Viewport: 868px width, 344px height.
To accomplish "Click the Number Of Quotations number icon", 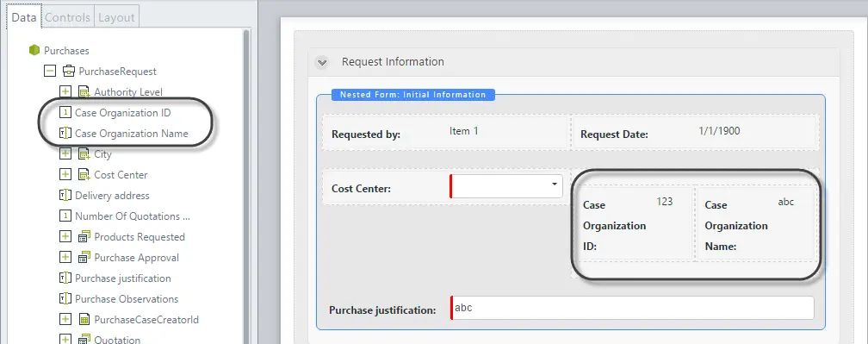I will pyautogui.click(x=65, y=216).
